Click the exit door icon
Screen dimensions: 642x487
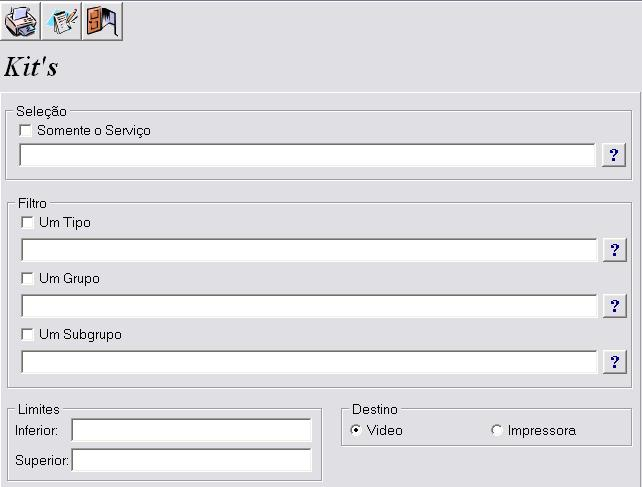(102, 20)
